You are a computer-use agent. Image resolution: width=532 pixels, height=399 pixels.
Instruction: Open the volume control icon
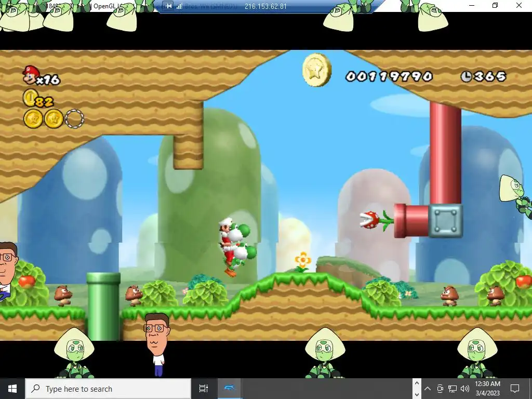click(x=465, y=389)
